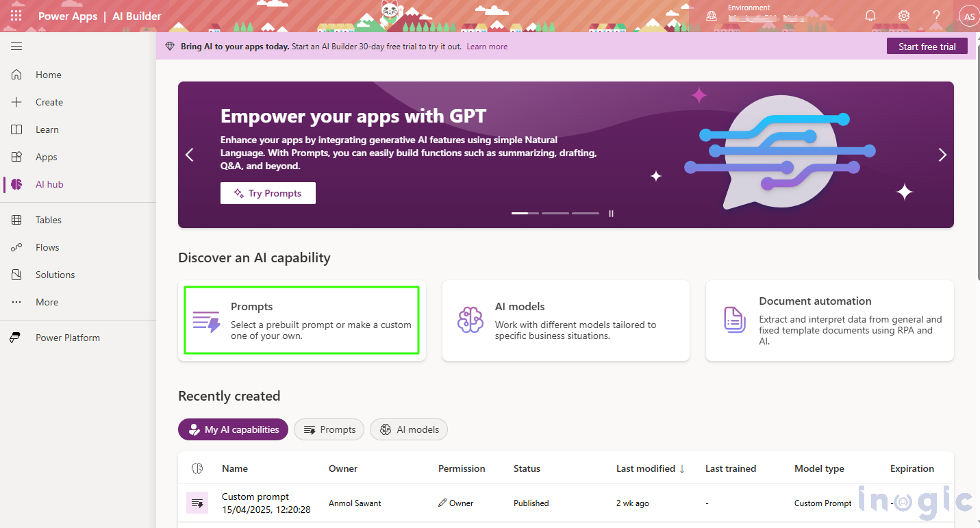Show previous banner slide

(x=190, y=155)
